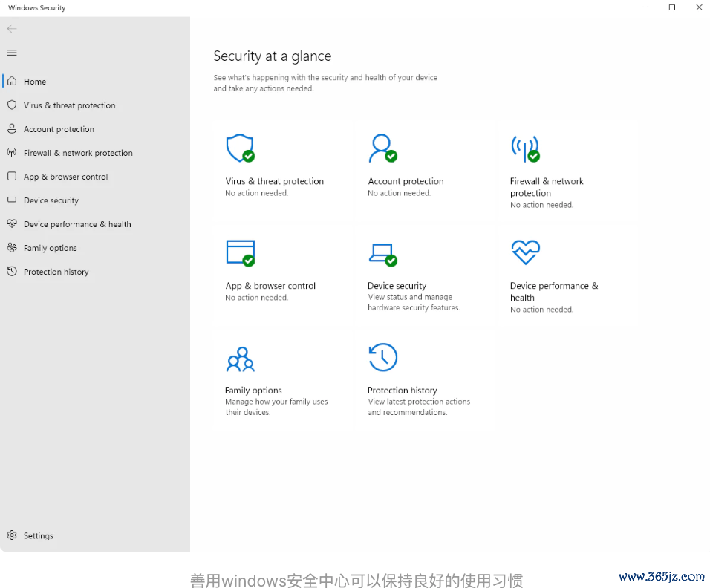Click 'View status and manage hardware security features' text

[414, 302]
